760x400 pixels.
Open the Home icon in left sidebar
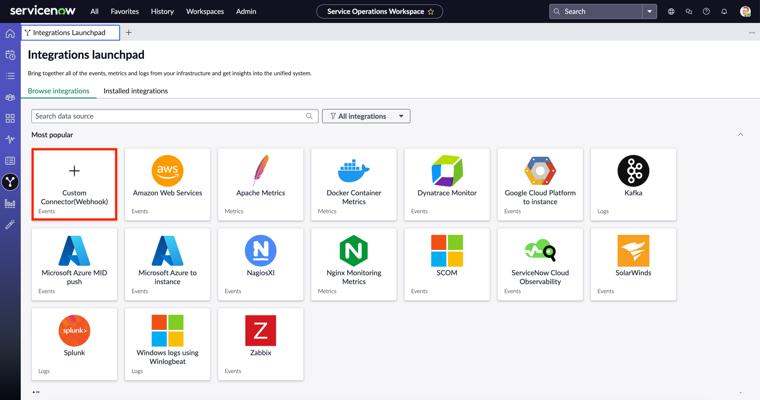point(10,33)
